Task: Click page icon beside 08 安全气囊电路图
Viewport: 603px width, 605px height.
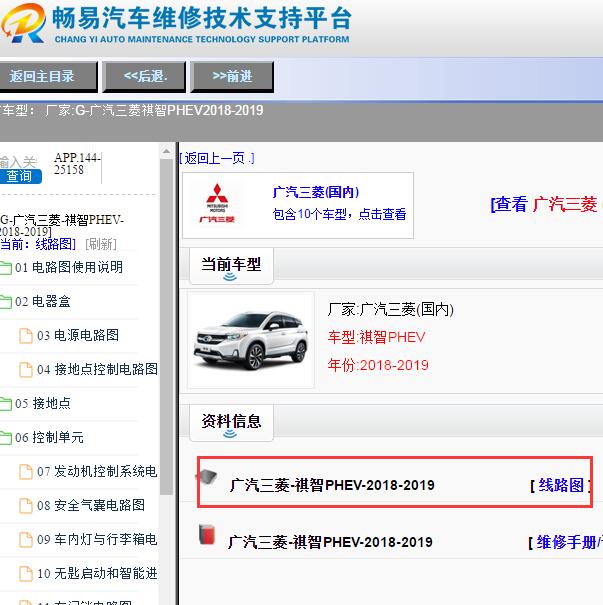Action: [x=26, y=505]
